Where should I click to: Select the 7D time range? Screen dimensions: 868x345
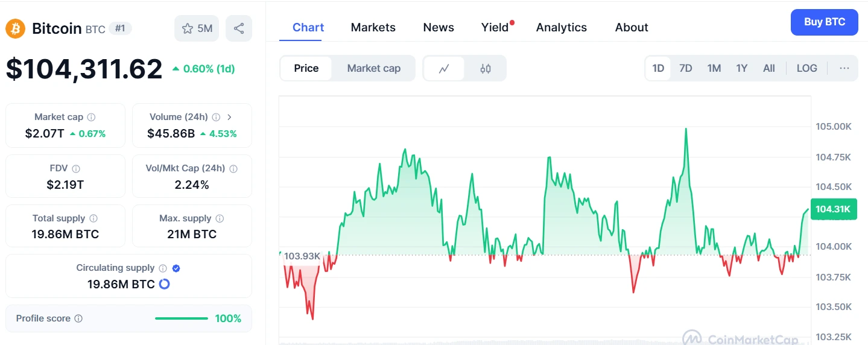point(686,68)
